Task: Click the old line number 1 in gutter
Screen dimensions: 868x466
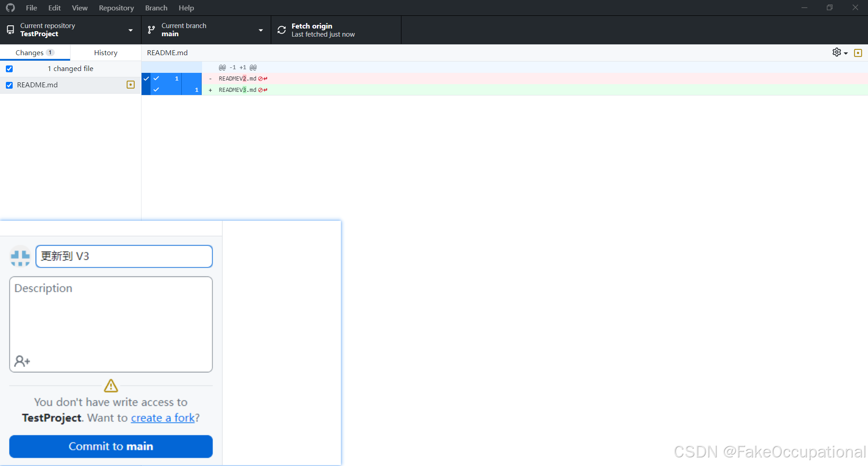Action: [177, 78]
